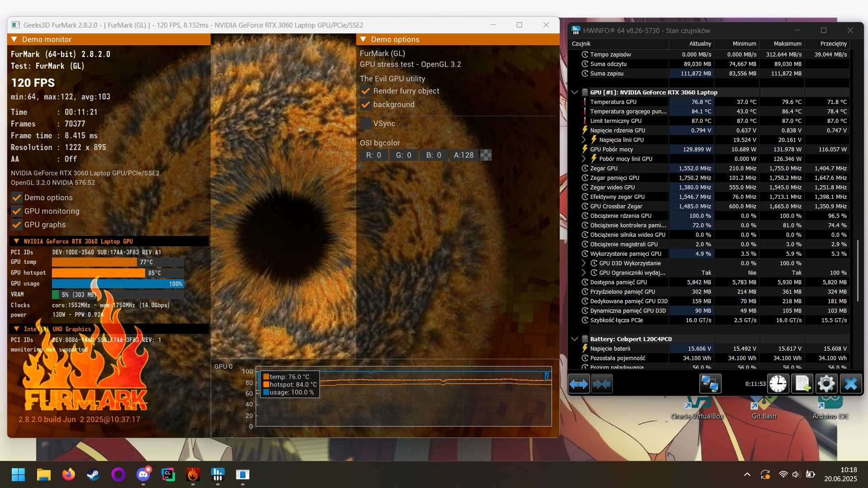Switch to HWiNFO taskbar icon
The height and width of the screenshot is (488, 868).
(218, 474)
